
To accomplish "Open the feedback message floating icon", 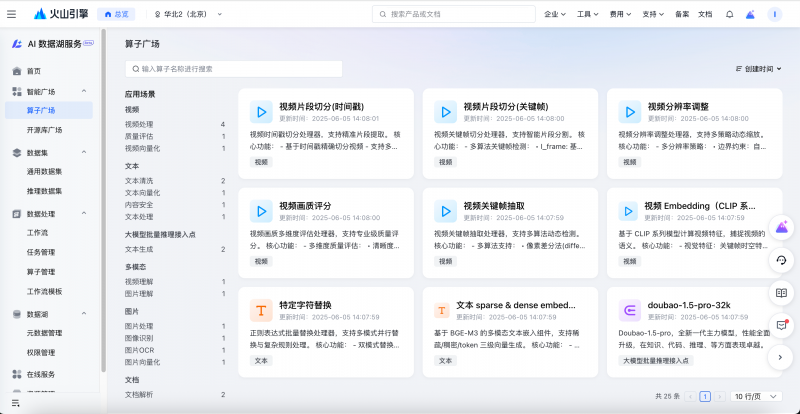I will point(782,324).
